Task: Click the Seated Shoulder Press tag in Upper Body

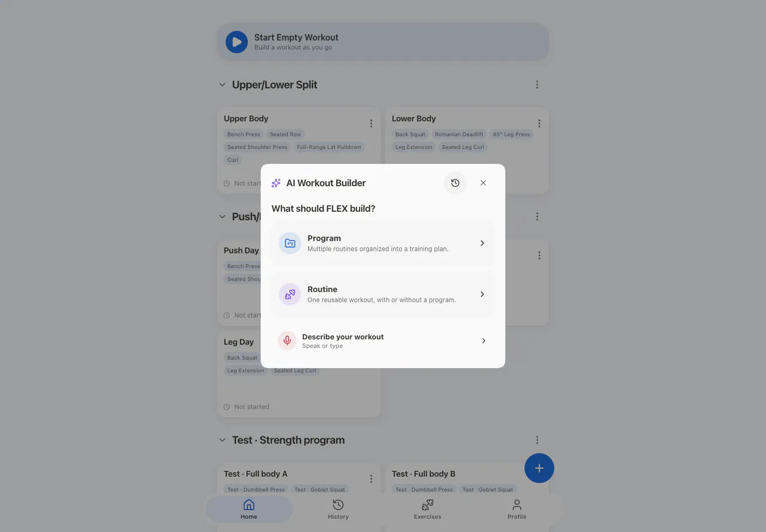Action: pyautogui.click(x=257, y=147)
